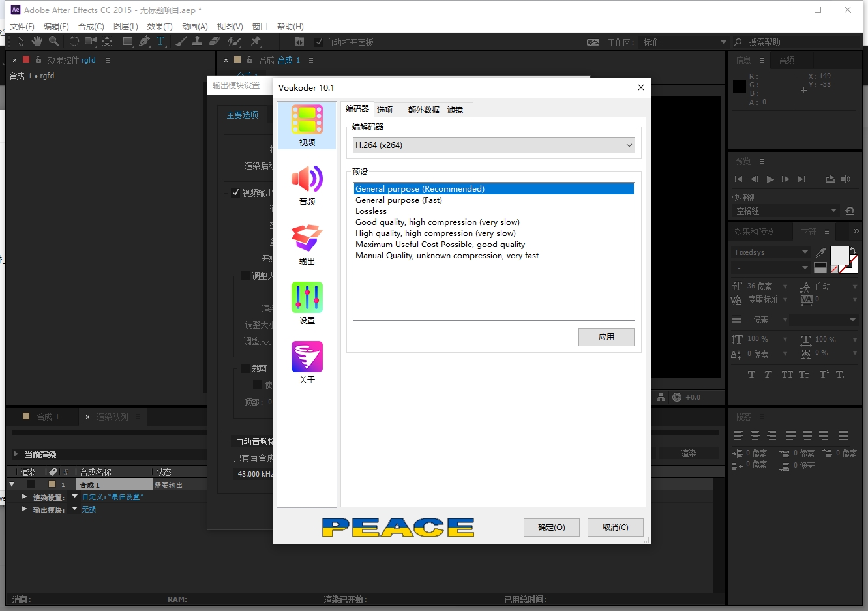The image size is (868, 611).
Task: Select the Rectangle shape tool
Action: [x=128, y=41]
